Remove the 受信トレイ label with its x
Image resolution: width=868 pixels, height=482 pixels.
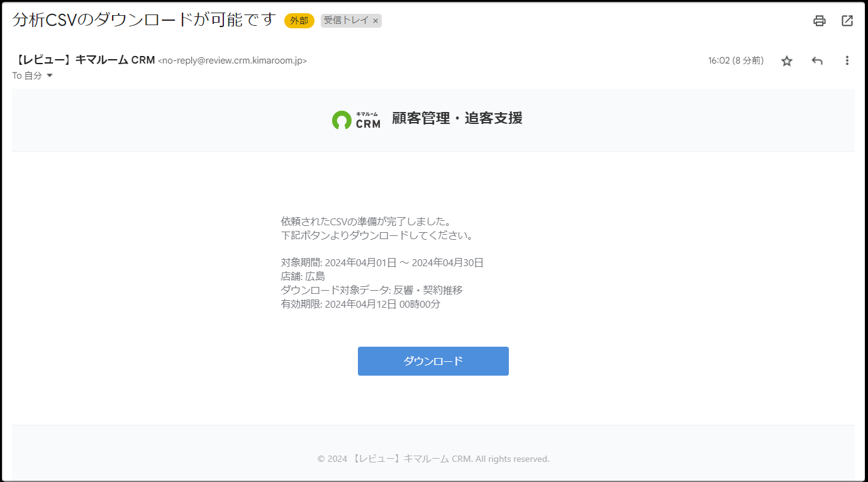376,21
